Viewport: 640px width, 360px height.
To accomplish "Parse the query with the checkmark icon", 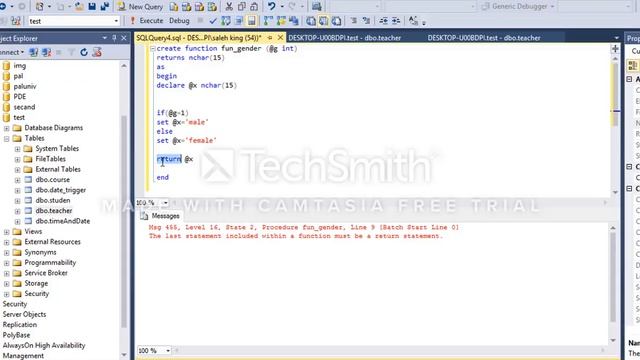I will 213,20.
